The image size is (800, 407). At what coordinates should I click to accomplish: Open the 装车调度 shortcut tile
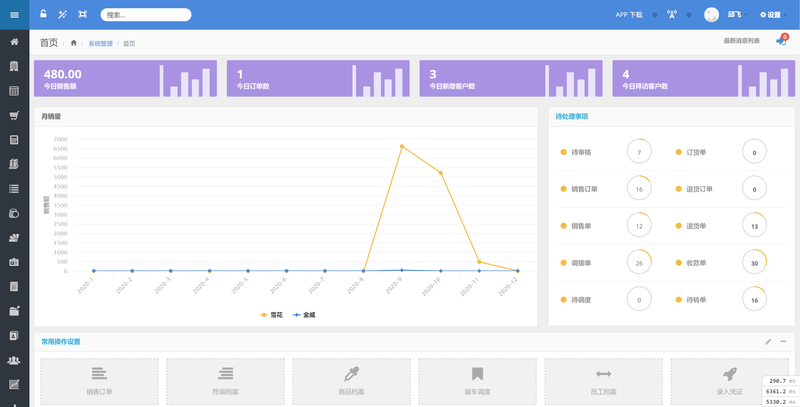478,381
